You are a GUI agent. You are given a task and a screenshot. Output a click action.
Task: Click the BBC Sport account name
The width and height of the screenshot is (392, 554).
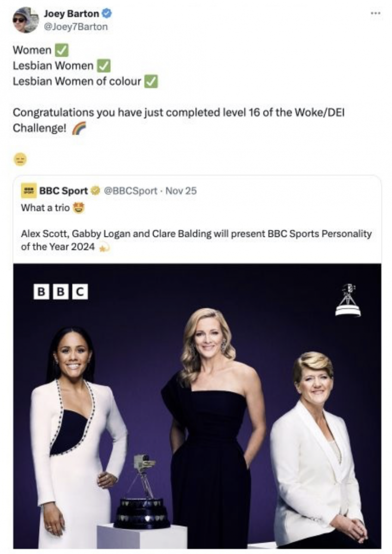(63, 191)
